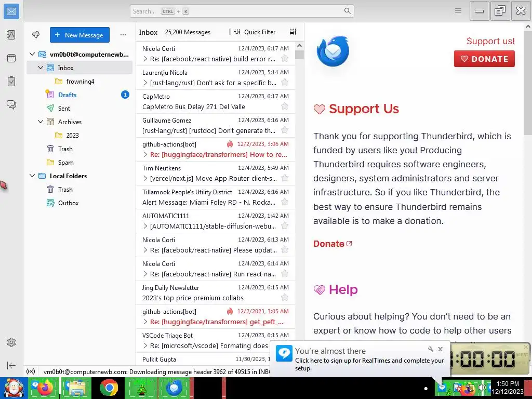Viewport: 532px width, 399px height.
Task: Click the New Message button
Action: pyautogui.click(x=79, y=35)
